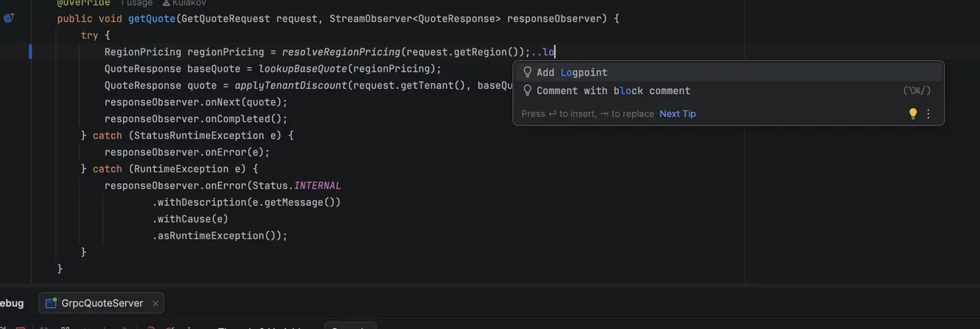The width and height of the screenshot is (980, 329).
Task: Click the StatusRuntimeException catch clause
Action: click(188, 136)
